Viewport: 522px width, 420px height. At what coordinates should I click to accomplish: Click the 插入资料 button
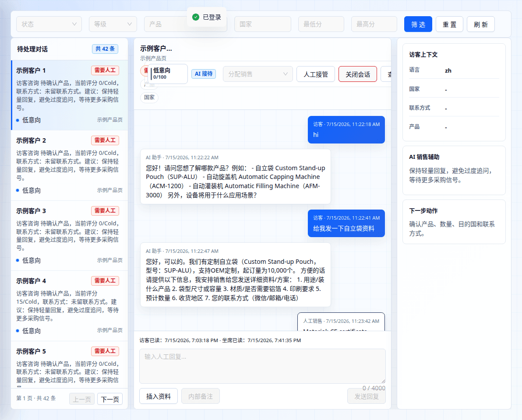[x=159, y=396]
